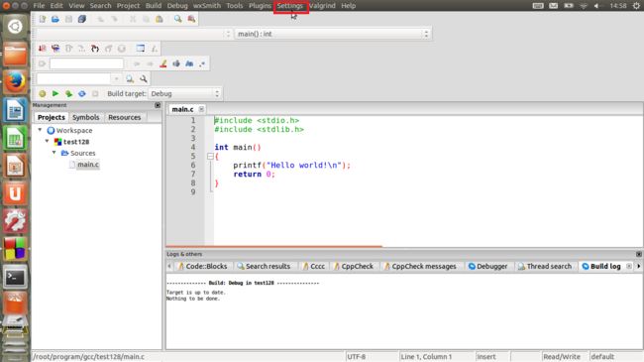Close the main.c editor tab
Image resolution: width=644 pixels, height=362 pixels.
coord(201,109)
